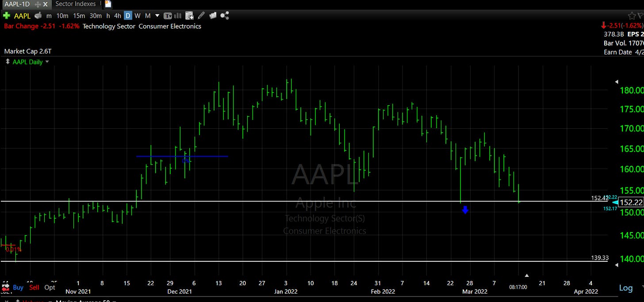Click the blue down-arrow marker on chart
644x302 pixels.
coord(465,210)
